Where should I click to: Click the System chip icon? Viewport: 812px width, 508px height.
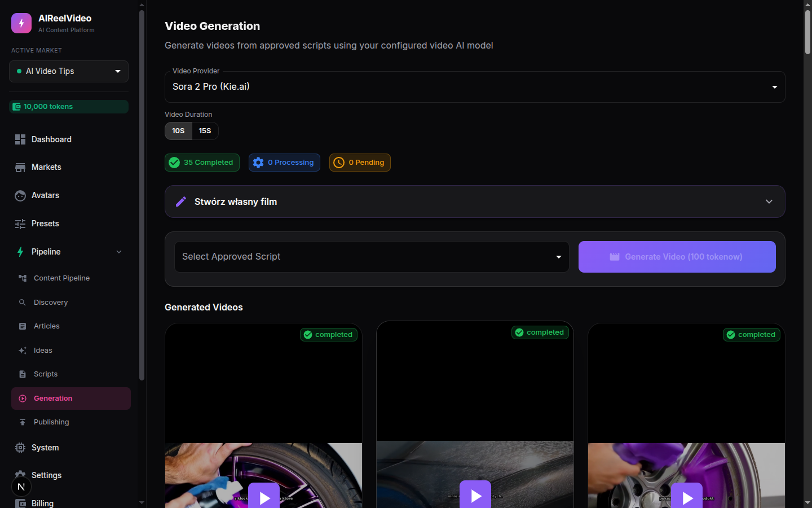[x=20, y=448]
